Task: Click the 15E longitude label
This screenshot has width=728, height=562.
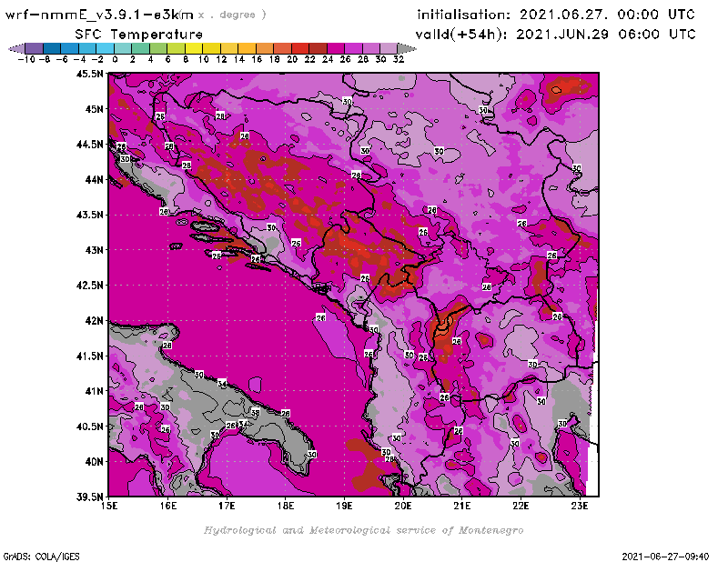Action: [x=109, y=506]
